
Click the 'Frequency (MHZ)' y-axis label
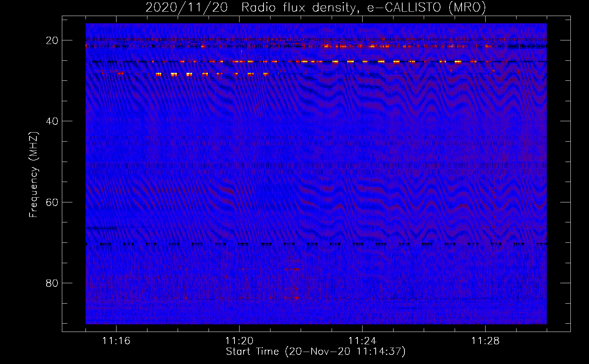pyautogui.click(x=33, y=175)
